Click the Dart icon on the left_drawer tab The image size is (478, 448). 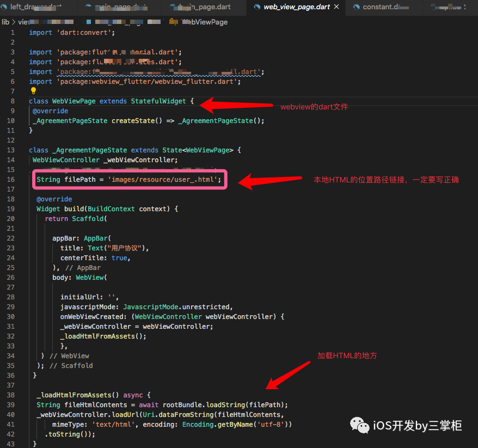[x=4, y=7]
